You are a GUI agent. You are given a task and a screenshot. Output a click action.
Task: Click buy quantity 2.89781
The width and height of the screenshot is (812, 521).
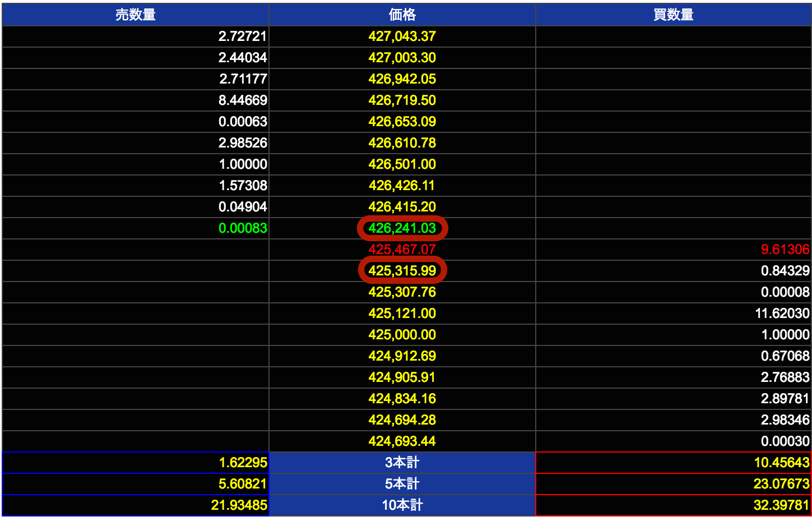pyautogui.click(x=785, y=399)
